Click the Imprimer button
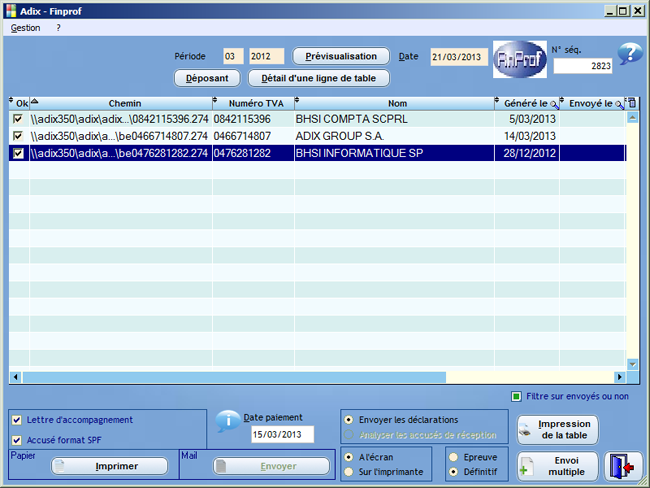 coord(109,466)
